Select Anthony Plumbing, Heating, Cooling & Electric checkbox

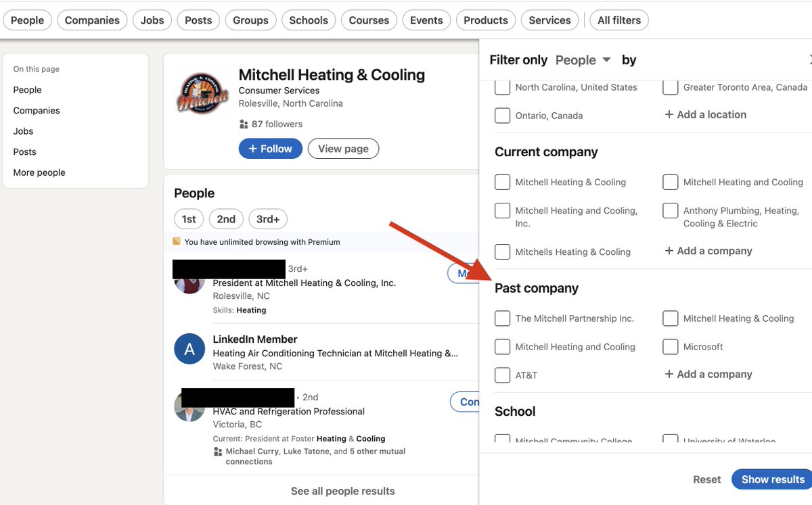[x=671, y=210]
